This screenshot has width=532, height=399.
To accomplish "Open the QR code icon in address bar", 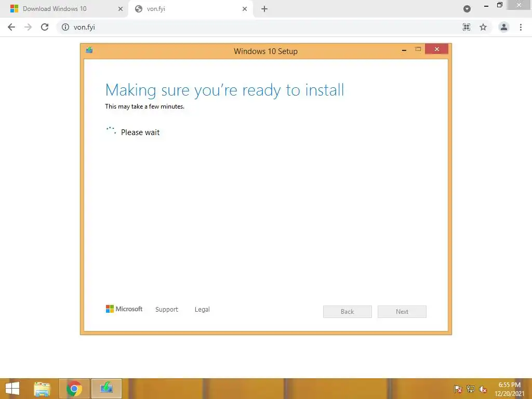I will coord(467,27).
